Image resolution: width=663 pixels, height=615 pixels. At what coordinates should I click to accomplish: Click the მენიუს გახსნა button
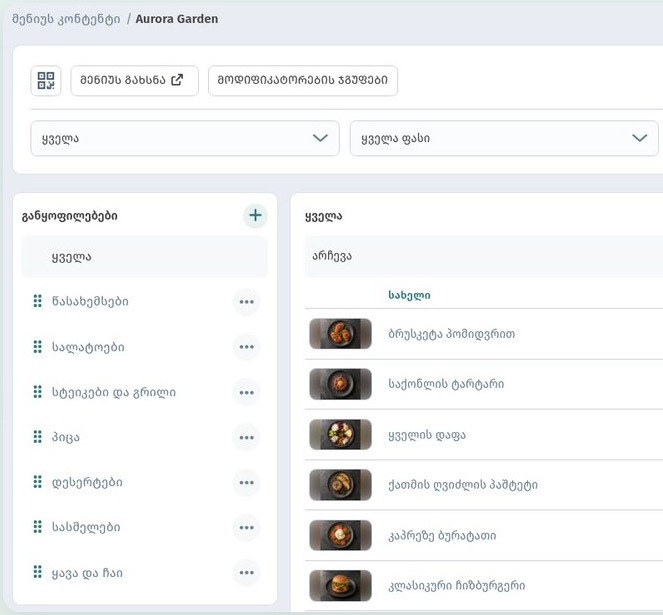(x=134, y=80)
